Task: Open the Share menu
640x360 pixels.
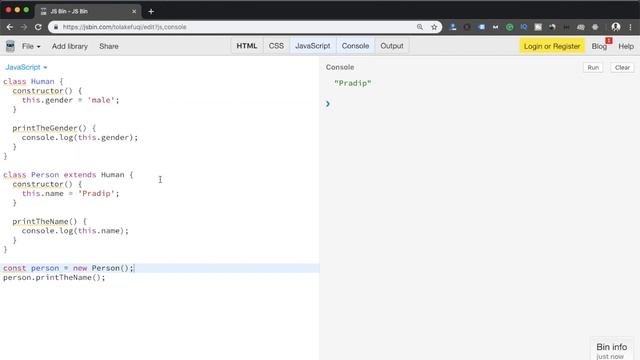Action: [x=109, y=46]
